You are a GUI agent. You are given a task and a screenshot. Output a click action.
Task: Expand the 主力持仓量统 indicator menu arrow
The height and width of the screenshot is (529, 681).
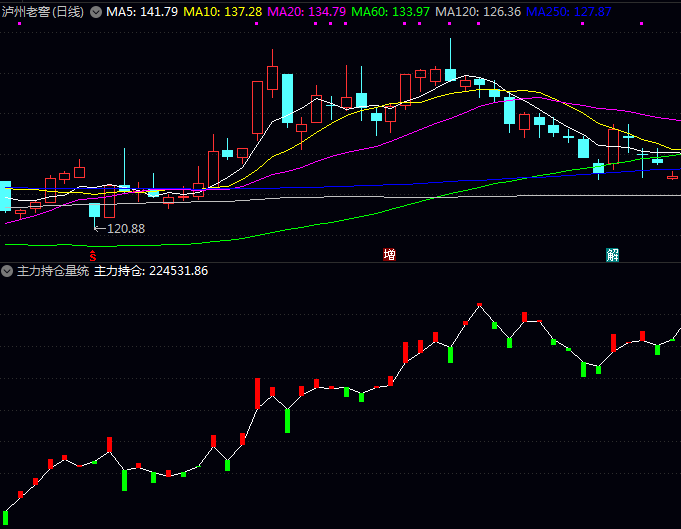pos(7,271)
